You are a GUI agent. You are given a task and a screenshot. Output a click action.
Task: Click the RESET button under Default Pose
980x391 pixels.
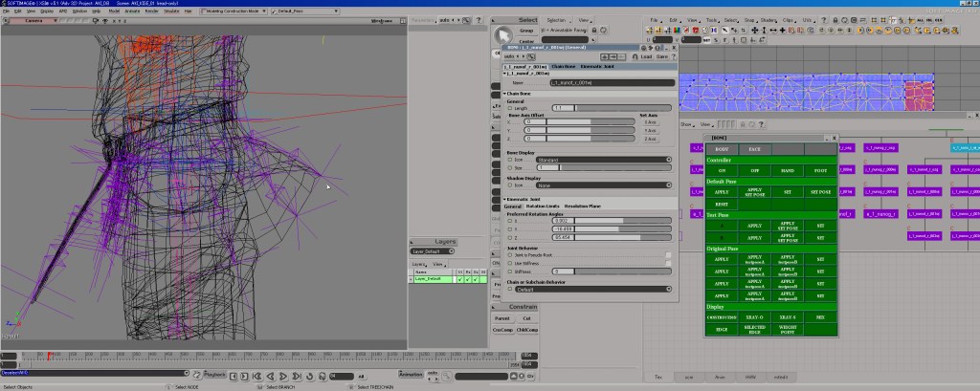pyautogui.click(x=722, y=204)
